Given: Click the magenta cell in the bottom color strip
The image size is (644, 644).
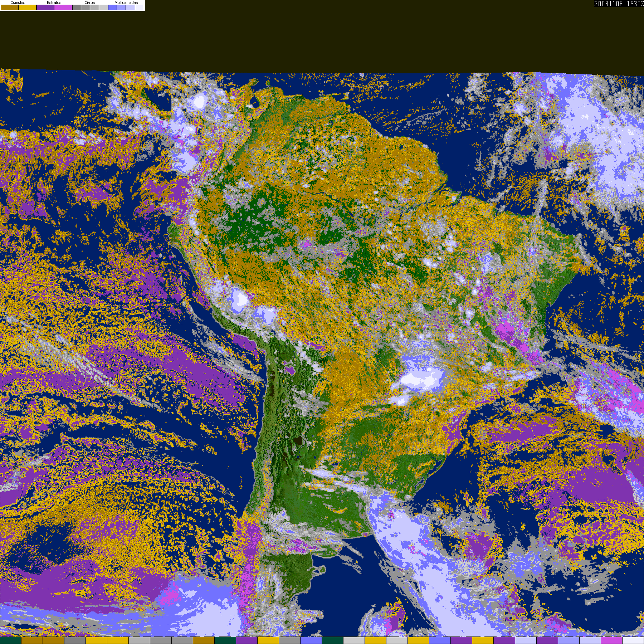Looking at the screenshot, I should click(612, 640).
